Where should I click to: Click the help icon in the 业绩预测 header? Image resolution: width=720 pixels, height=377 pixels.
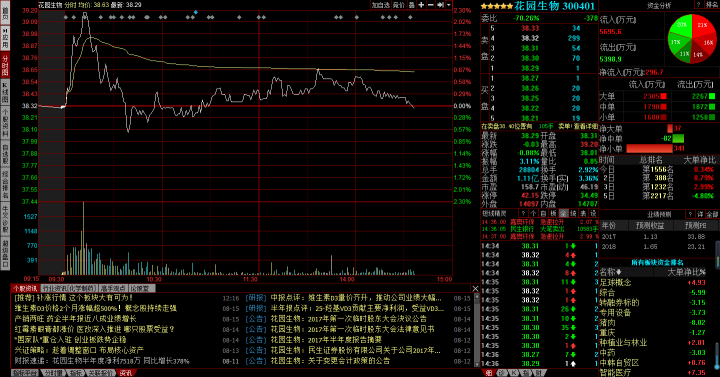tap(690, 214)
